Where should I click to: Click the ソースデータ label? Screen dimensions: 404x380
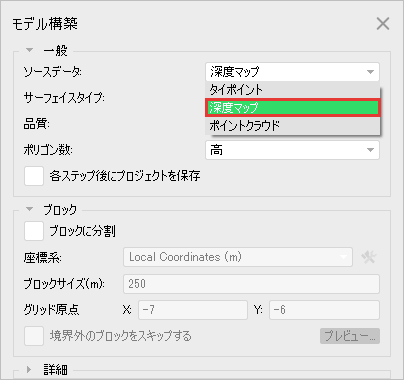pyautogui.click(x=52, y=72)
